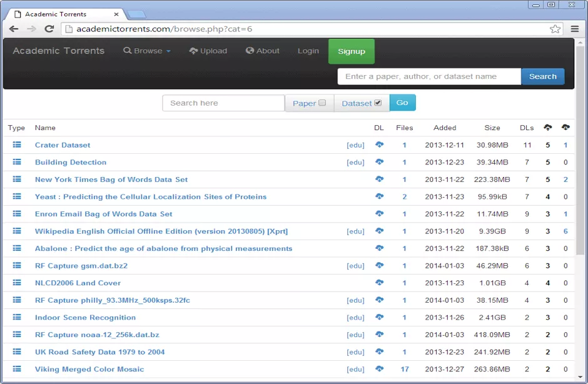Open the Login menu item
588x384 pixels.
(308, 51)
